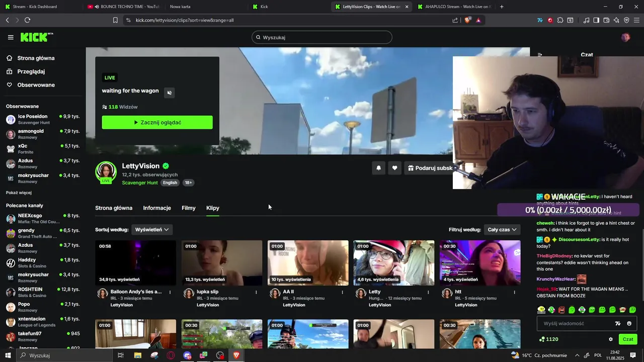Click the Wyślij wiadomość chat input
Image resolution: width=644 pixels, height=362 pixels.
point(576,323)
